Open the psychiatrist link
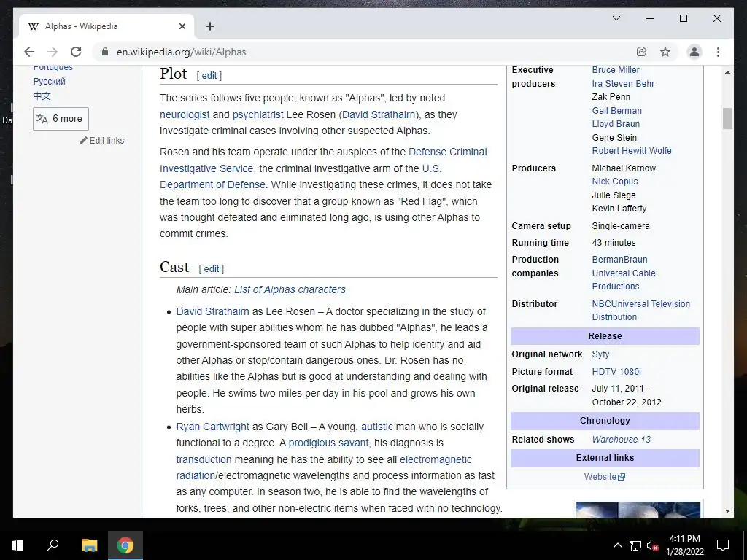 (x=258, y=114)
